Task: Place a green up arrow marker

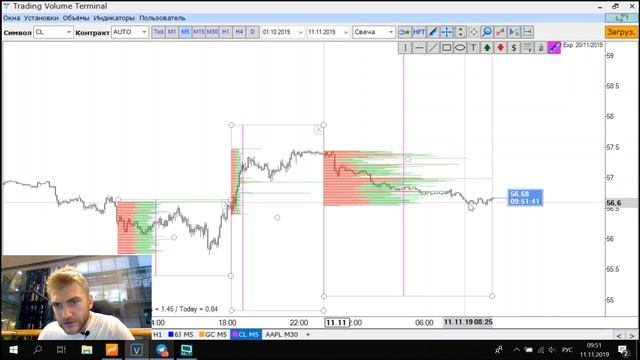Action: coord(487,48)
